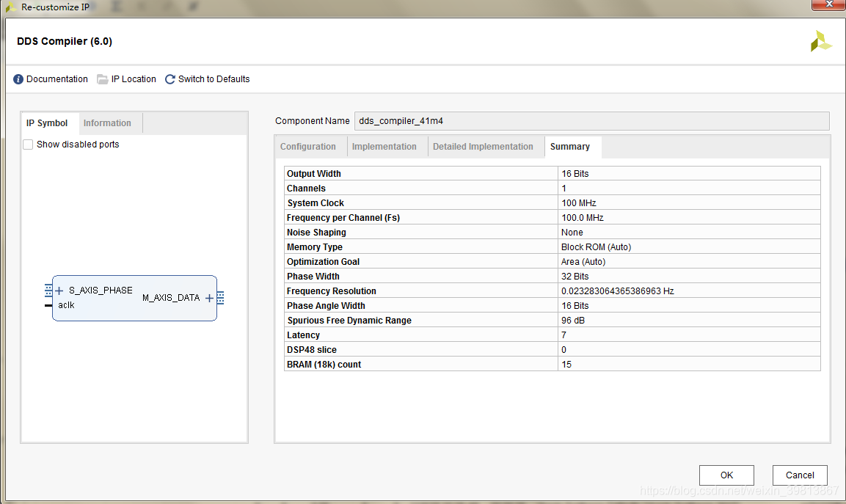Click the M_AXIS_DATA port label
Image resolution: width=846 pixels, height=504 pixels.
click(x=171, y=298)
